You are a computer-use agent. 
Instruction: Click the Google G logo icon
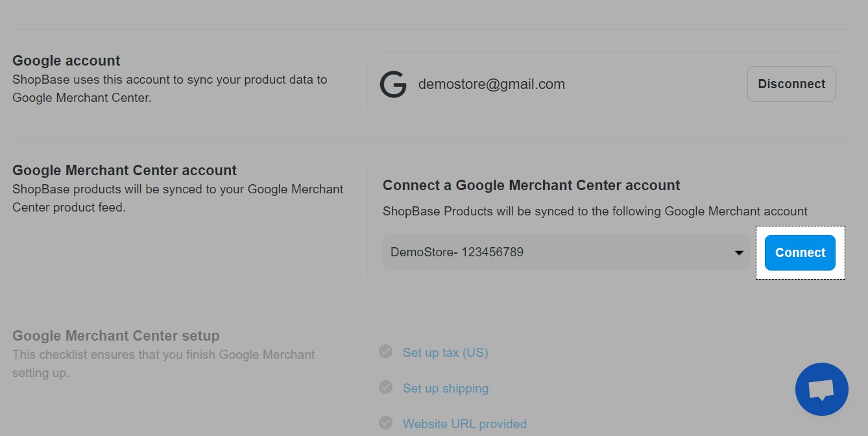point(393,84)
